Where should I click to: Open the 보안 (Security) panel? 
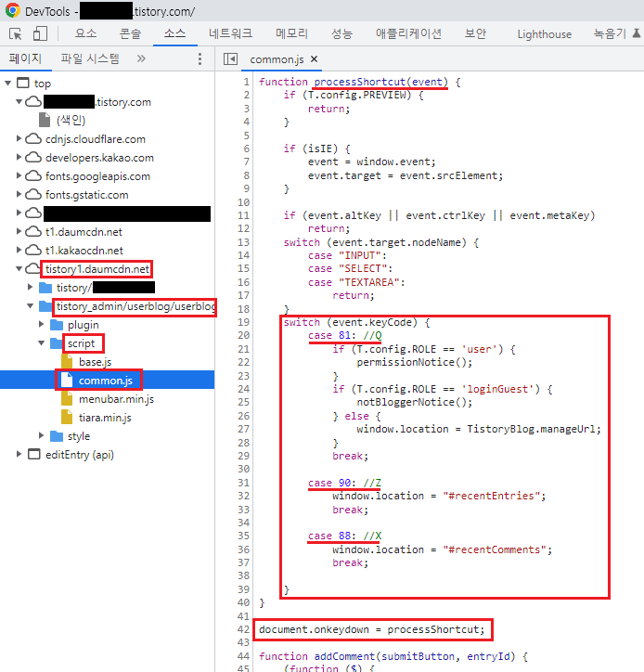point(475,33)
